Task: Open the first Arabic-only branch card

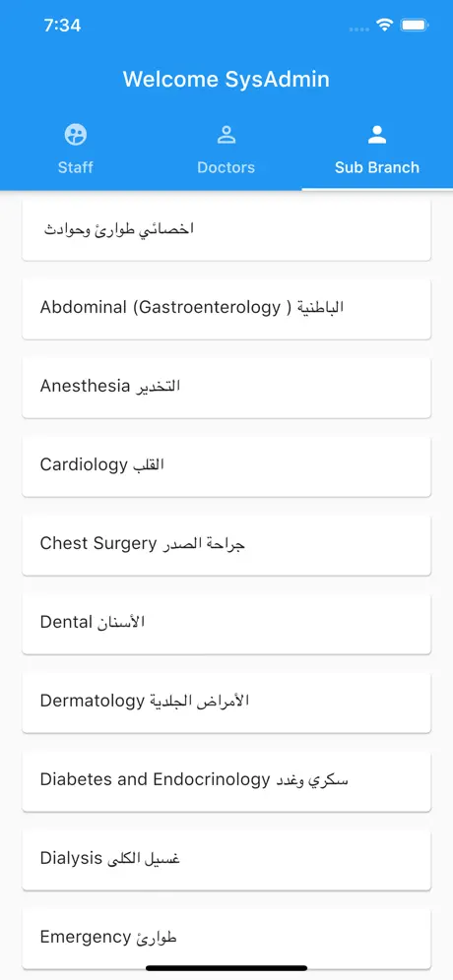Action: pos(226,230)
